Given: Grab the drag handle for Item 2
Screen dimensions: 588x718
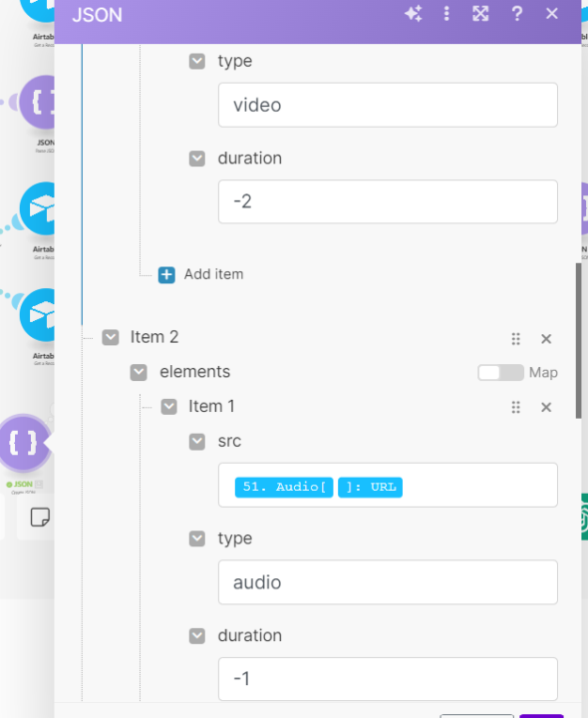Looking at the screenshot, I should click(515, 339).
